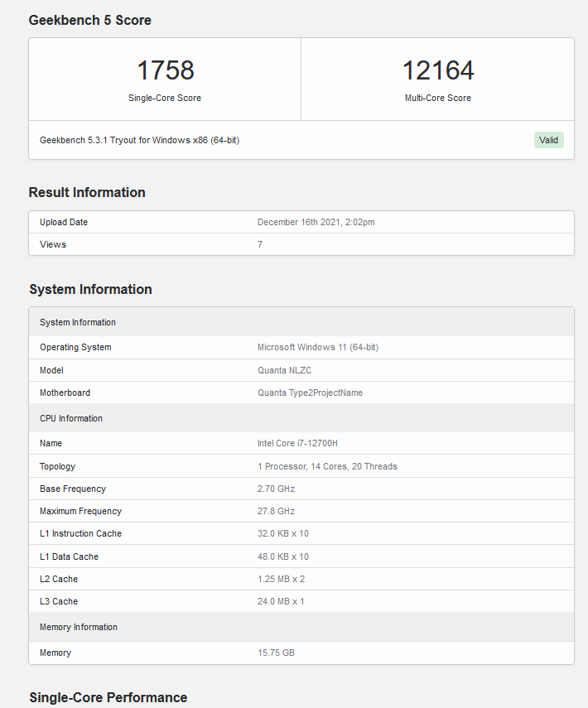Viewport: 588px width, 708px height.
Task: Click the Geekbench 5.3.1 Tryout version text
Action: 140,140
